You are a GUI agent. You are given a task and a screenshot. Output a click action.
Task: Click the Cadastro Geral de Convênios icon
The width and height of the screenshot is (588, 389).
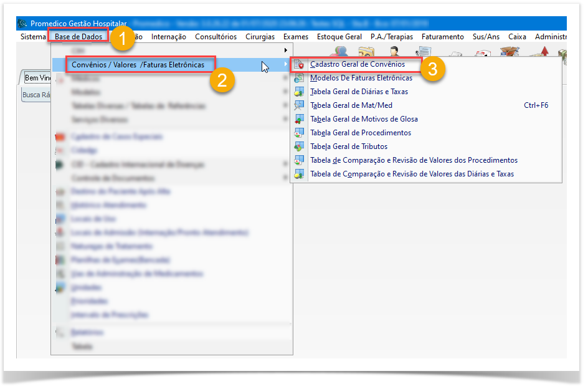coord(300,64)
